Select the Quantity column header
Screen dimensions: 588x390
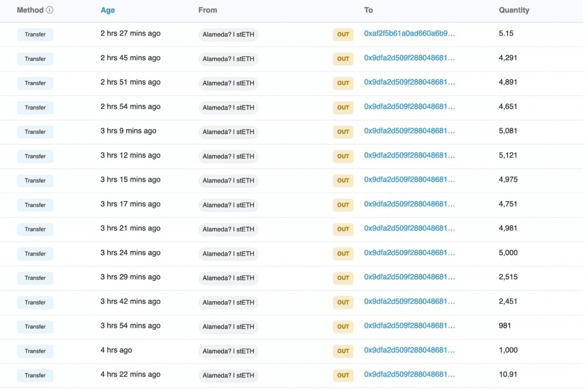[514, 10]
